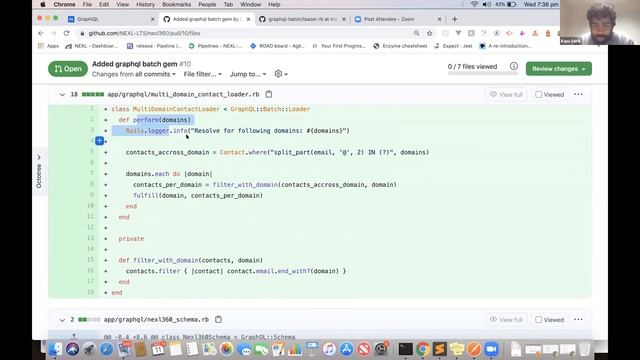Click the volume icon in menu bar
The height and width of the screenshot is (360, 640).
487,4
